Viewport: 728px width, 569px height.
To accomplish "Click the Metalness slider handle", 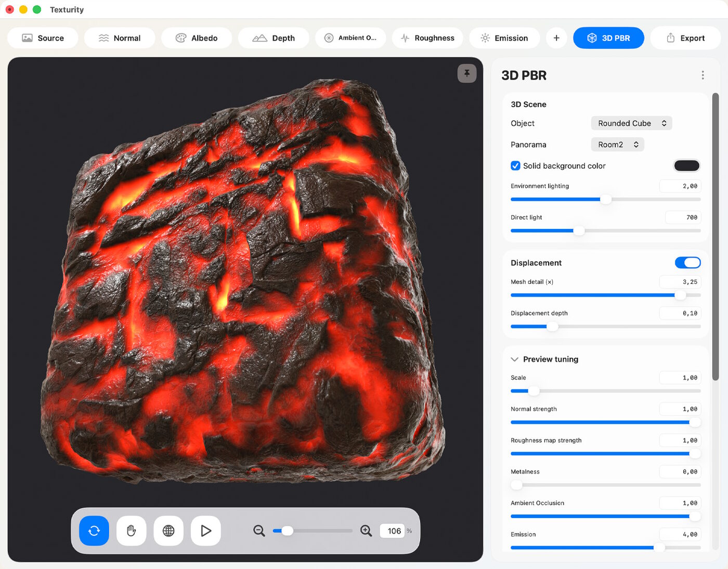I will [516, 485].
